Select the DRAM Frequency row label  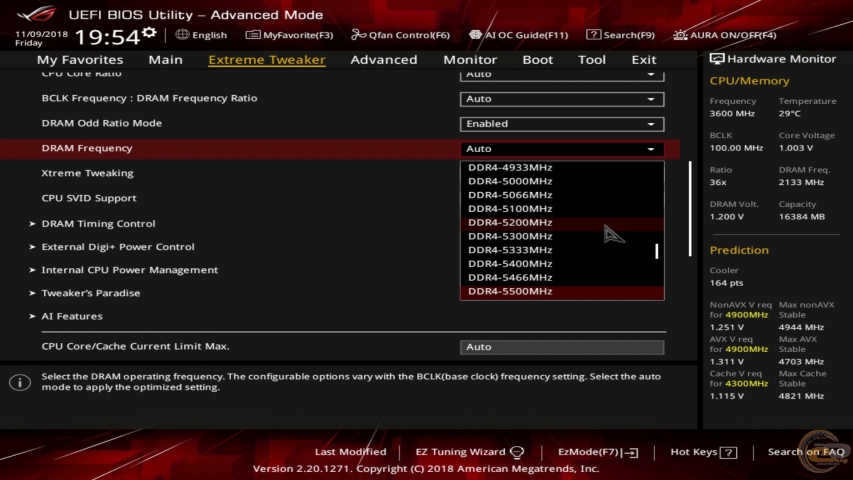click(x=87, y=148)
